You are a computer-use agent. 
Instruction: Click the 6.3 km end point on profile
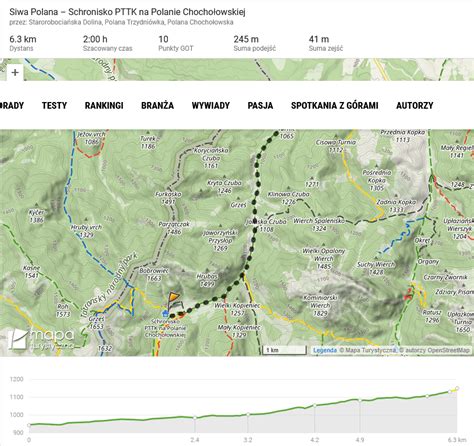(x=457, y=388)
